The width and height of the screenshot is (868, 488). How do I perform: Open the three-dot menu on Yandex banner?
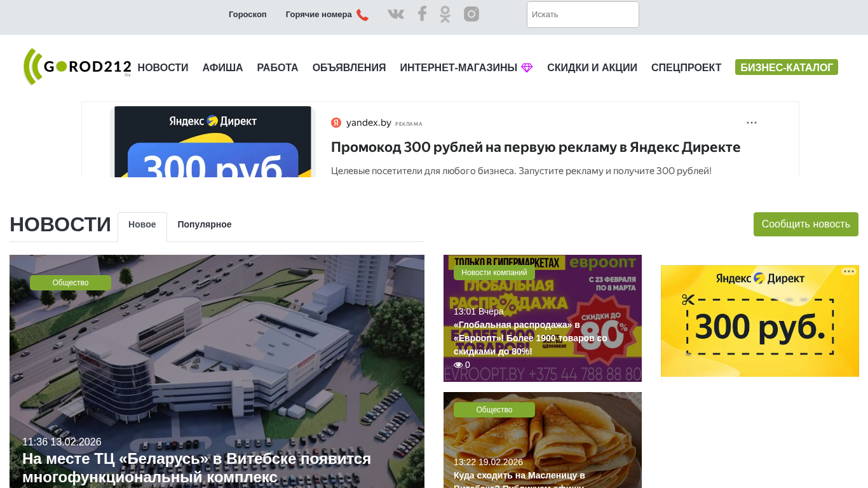[752, 123]
